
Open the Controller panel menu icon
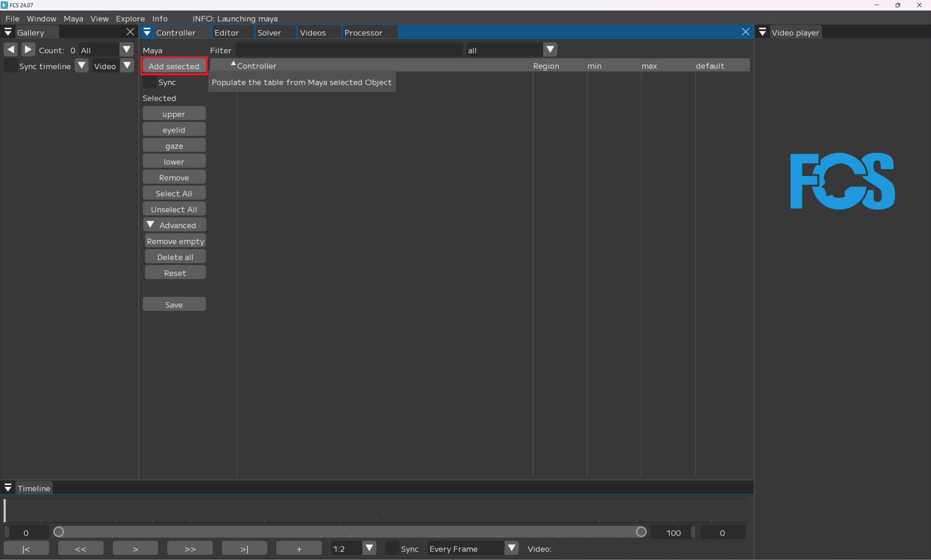tap(147, 32)
